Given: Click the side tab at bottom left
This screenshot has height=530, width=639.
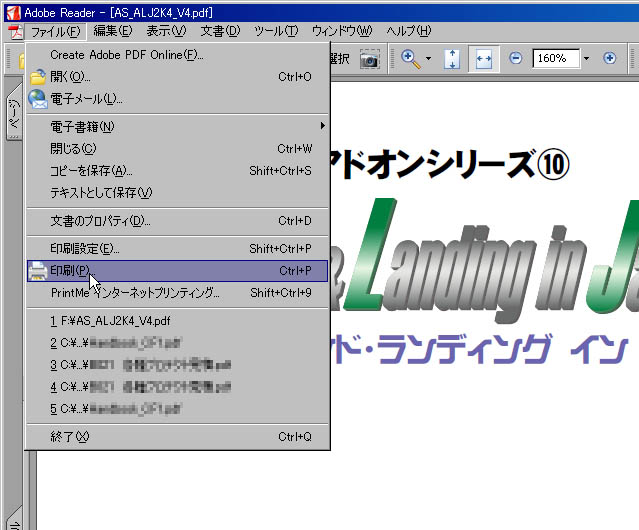Looking at the screenshot, I should tap(14, 519).
